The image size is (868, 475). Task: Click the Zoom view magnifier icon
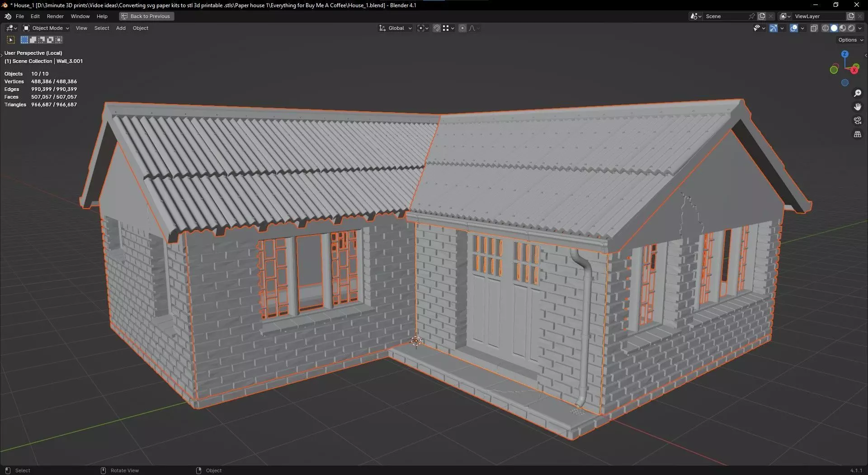coord(858,93)
